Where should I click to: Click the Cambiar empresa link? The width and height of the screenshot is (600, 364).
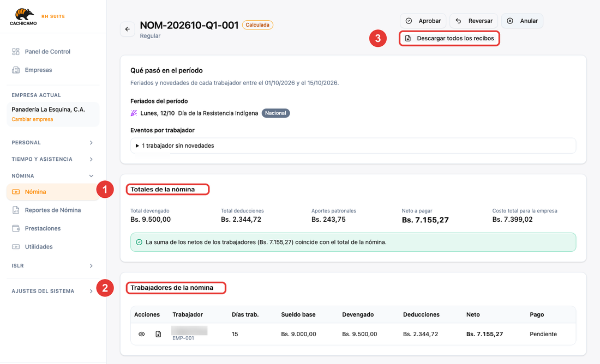32,119
